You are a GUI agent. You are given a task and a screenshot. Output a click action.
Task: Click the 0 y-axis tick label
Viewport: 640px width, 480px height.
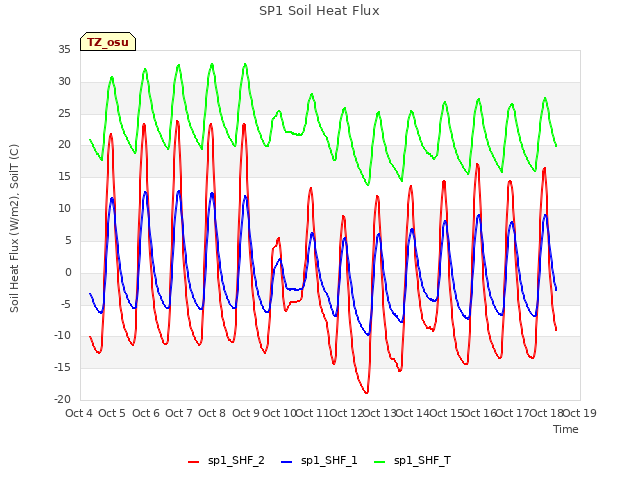pos(68,272)
